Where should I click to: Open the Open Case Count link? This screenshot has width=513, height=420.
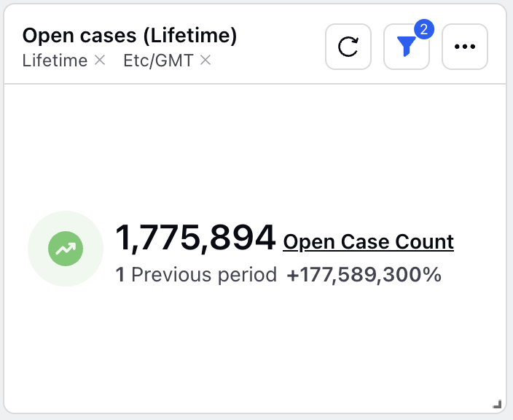[369, 242]
